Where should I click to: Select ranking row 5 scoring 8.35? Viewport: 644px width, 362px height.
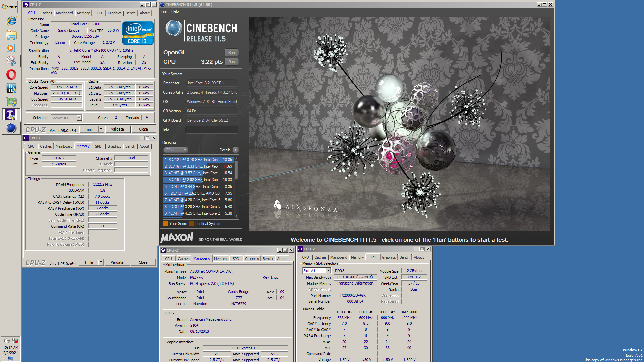[x=198, y=187]
